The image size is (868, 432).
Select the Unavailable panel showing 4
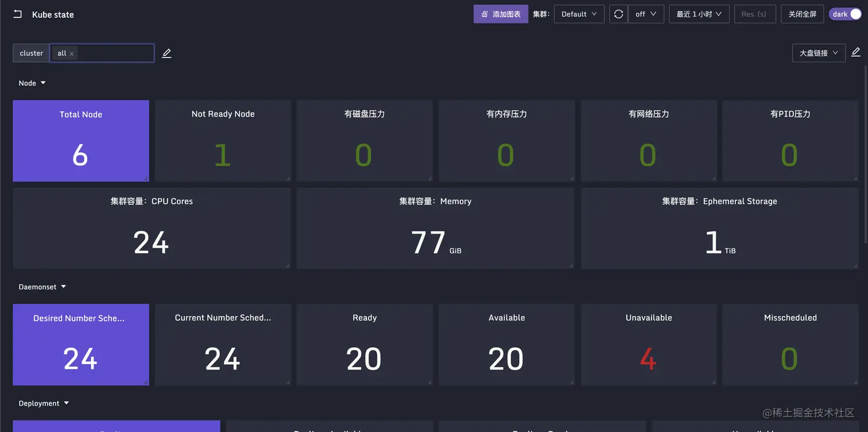click(649, 345)
